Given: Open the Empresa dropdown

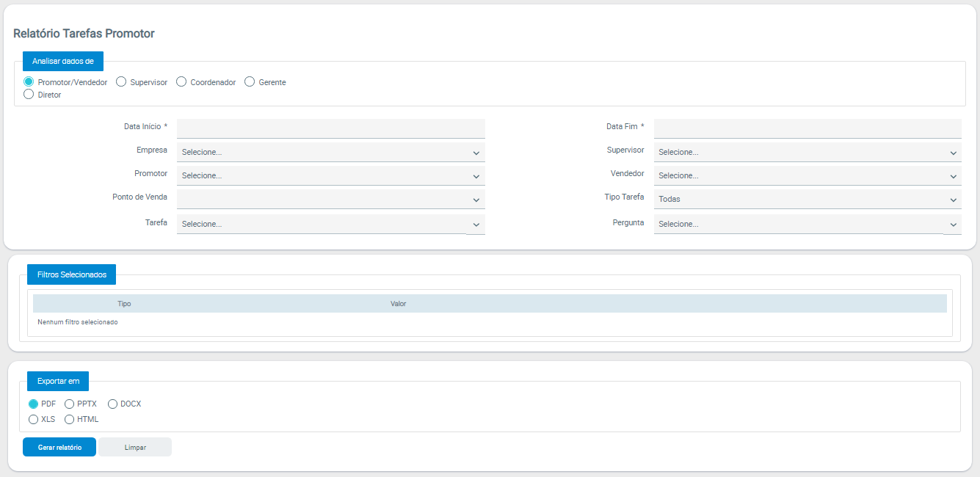Looking at the screenshot, I should coord(330,152).
